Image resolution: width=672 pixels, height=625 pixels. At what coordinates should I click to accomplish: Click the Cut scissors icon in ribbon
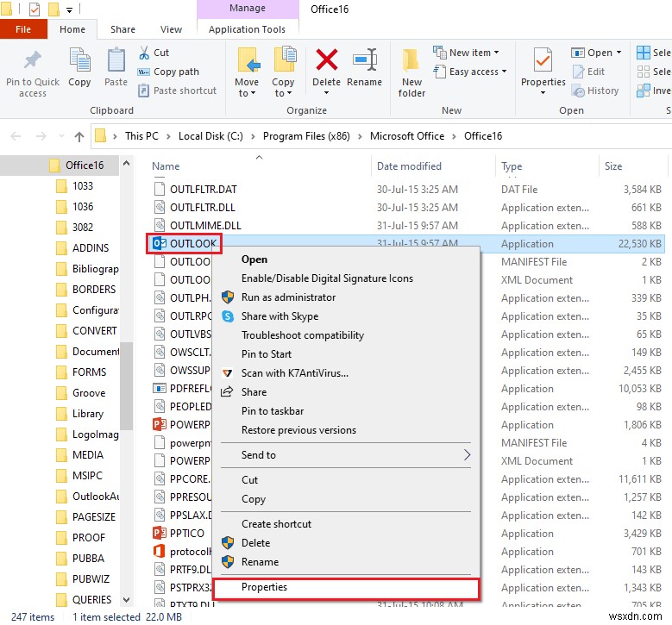[144, 53]
